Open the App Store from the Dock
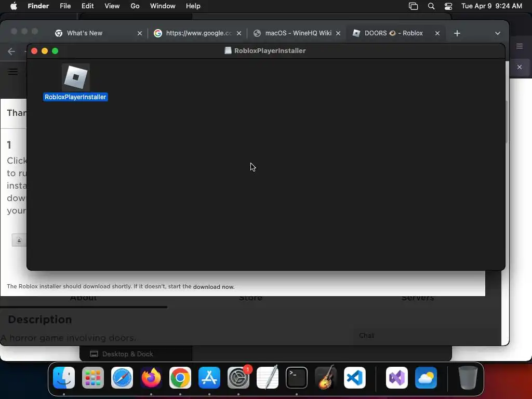532x399 pixels. point(209,378)
